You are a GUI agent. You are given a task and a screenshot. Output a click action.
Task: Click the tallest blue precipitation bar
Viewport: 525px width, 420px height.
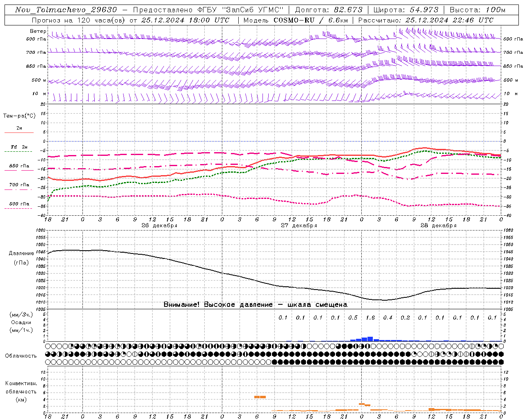(x=370, y=339)
